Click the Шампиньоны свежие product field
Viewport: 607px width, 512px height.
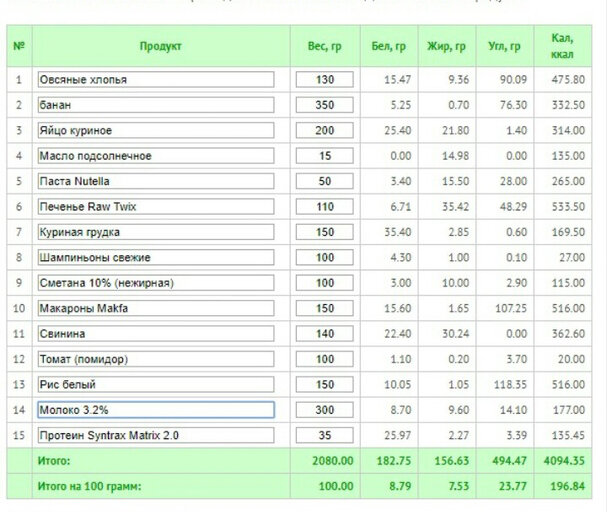156,257
